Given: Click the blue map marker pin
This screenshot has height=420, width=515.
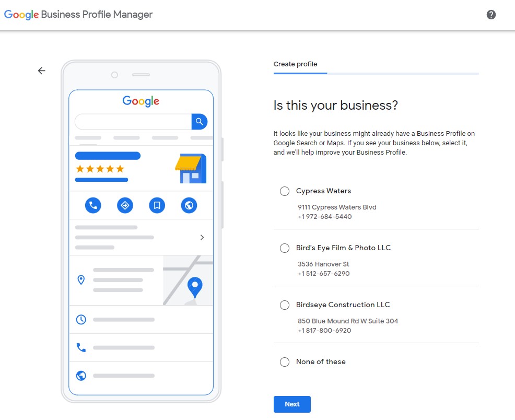Looking at the screenshot, I should point(195,287).
